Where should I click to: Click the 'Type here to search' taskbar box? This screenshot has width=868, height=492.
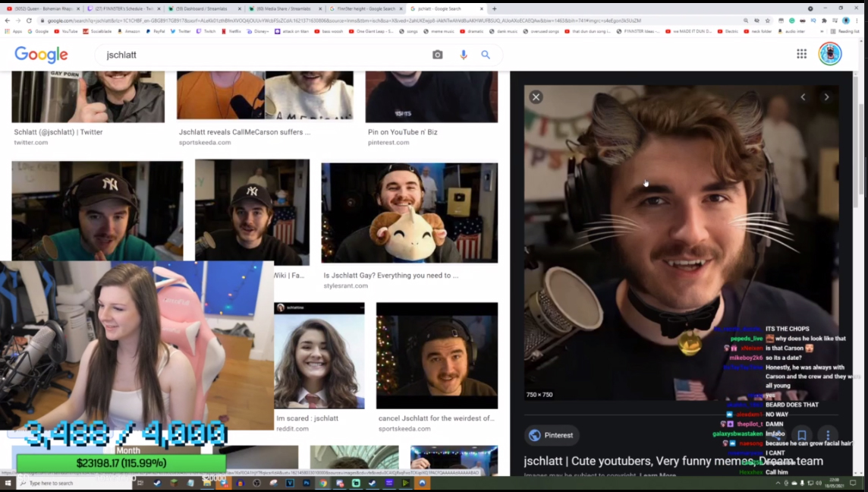74,483
